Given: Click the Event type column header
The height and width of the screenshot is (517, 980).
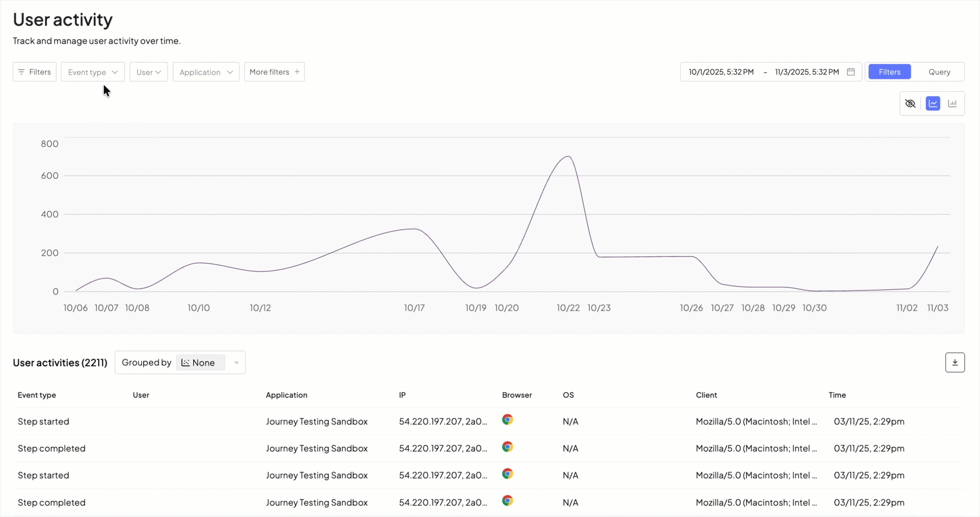Looking at the screenshot, I should (36, 395).
